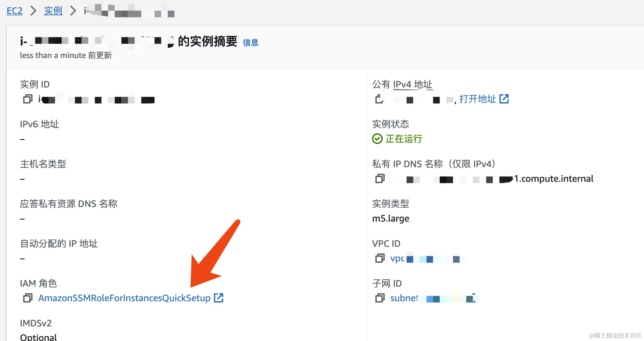644x341 pixels.
Task: Copy the instance ID
Action: (28, 99)
